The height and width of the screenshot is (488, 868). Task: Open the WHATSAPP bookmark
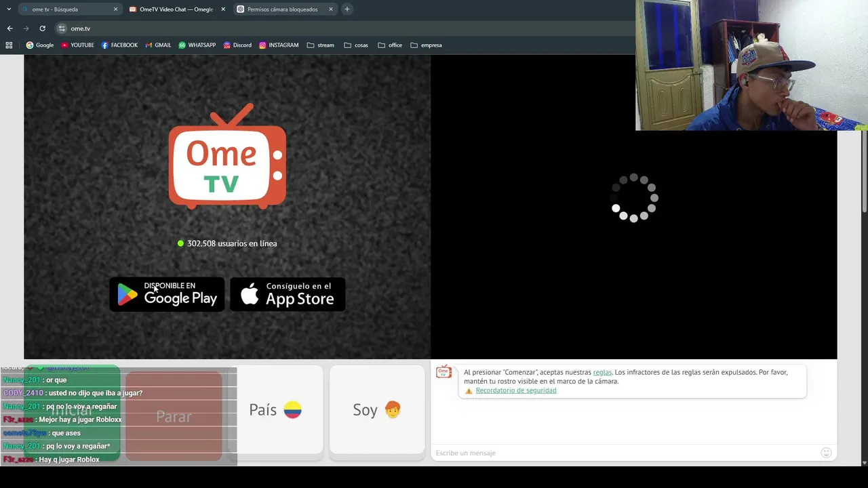click(x=197, y=45)
